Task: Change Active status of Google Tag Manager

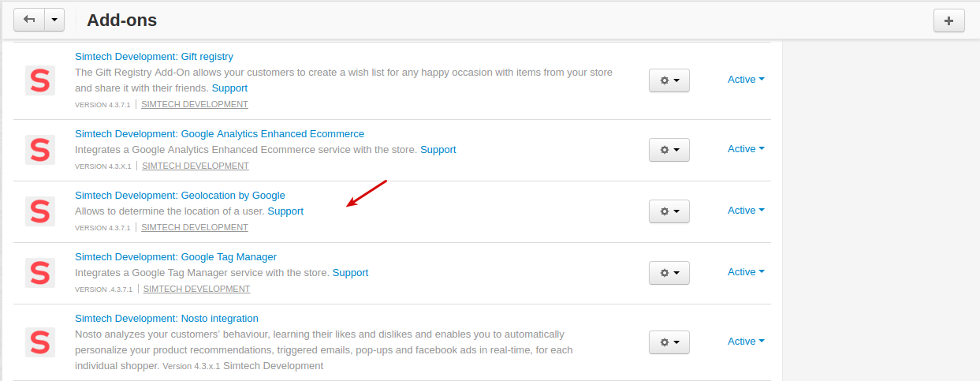Action: (x=746, y=272)
